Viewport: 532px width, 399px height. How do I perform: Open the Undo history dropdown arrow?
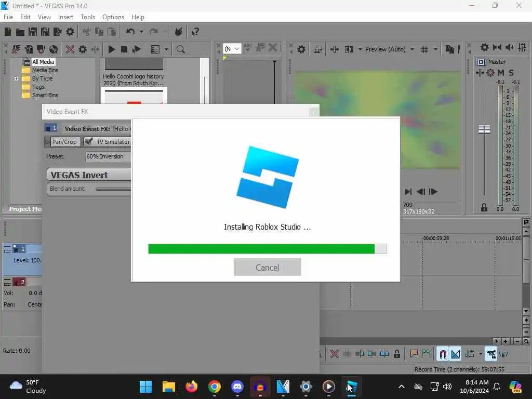click(141, 32)
